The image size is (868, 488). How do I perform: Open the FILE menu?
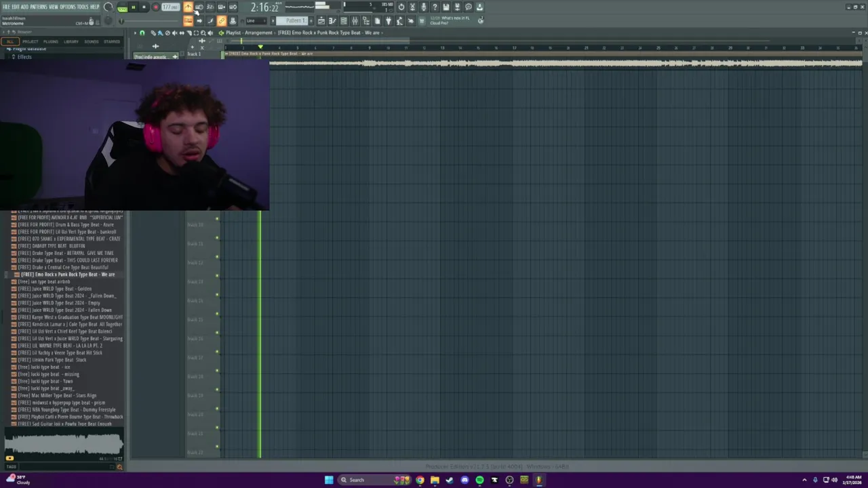(7, 7)
